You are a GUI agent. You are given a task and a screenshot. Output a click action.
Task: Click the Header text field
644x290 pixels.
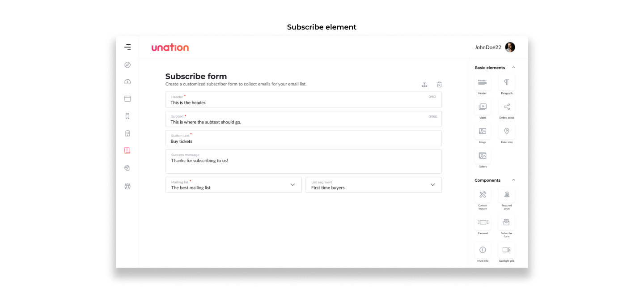click(x=303, y=100)
